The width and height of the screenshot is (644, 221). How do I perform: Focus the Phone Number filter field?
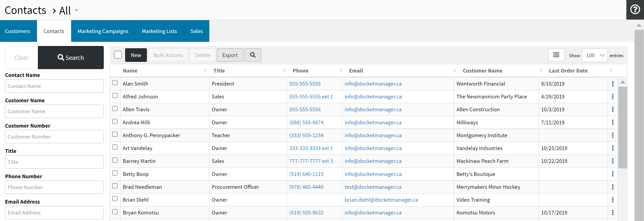tap(54, 187)
